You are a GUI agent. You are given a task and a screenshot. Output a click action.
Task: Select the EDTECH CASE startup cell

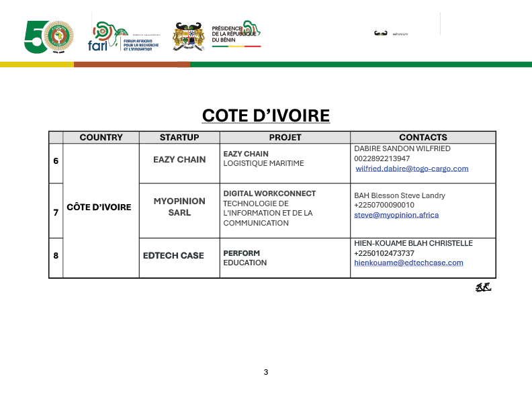(179, 258)
